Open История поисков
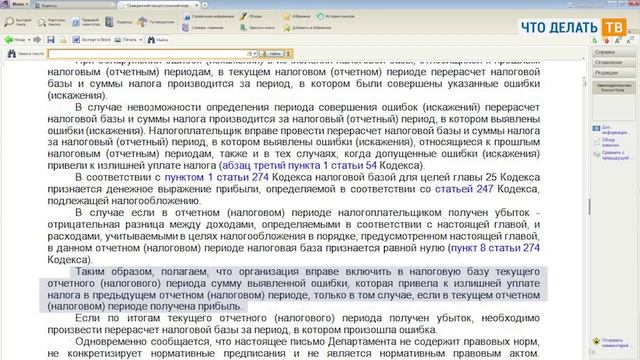 pyautogui.click(x=336, y=16)
